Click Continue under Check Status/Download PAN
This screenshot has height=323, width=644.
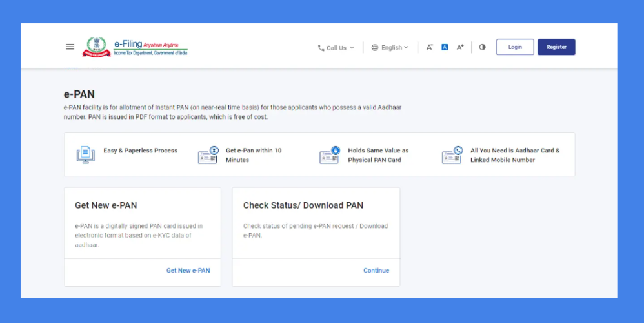click(376, 271)
